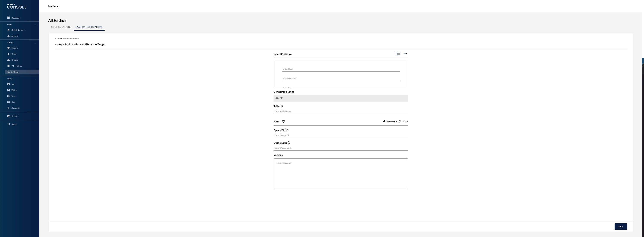
Task: Click the Save button
Action: click(x=621, y=227)
